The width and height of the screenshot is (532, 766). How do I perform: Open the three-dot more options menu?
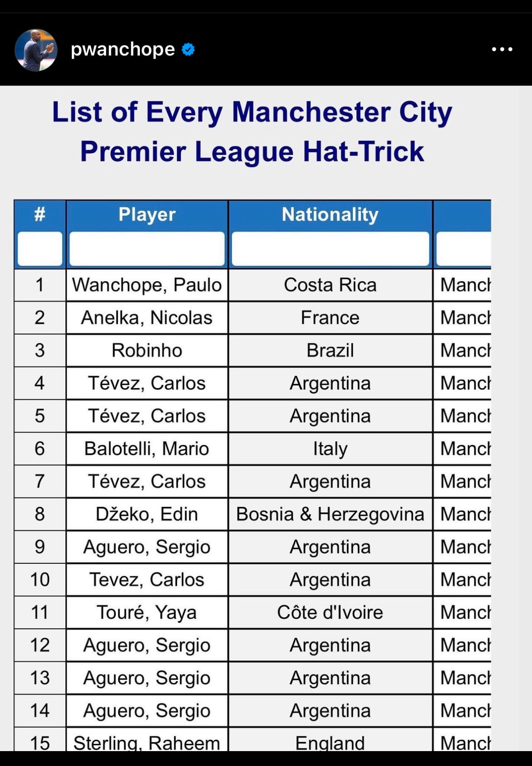pyautogui.click(x=502, y=49)
